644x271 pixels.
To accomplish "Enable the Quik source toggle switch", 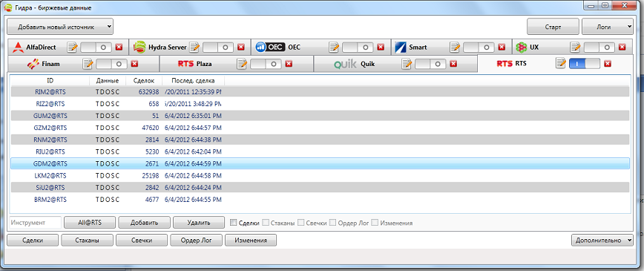I will pos(430,64).
